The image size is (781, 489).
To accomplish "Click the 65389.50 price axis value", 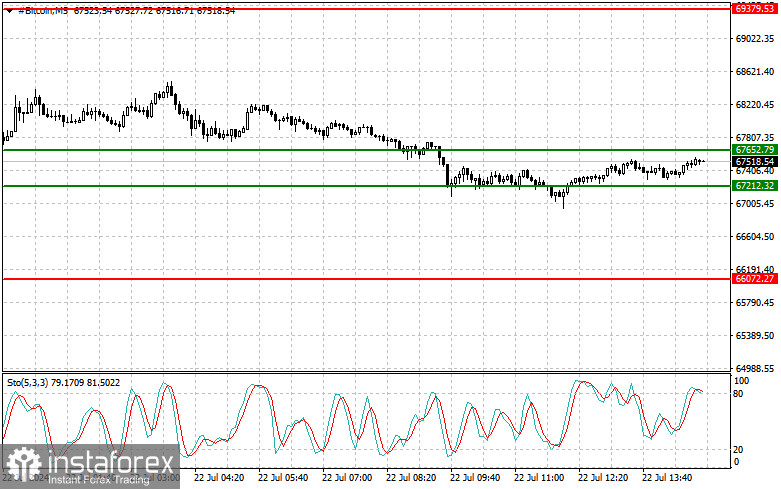I will (x=755, y=336).
